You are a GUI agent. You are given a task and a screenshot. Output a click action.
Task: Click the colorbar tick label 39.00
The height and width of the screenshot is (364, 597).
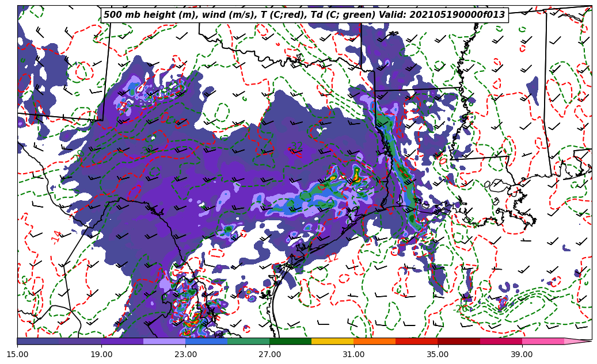pyautogui.click(x=522, y=354)
